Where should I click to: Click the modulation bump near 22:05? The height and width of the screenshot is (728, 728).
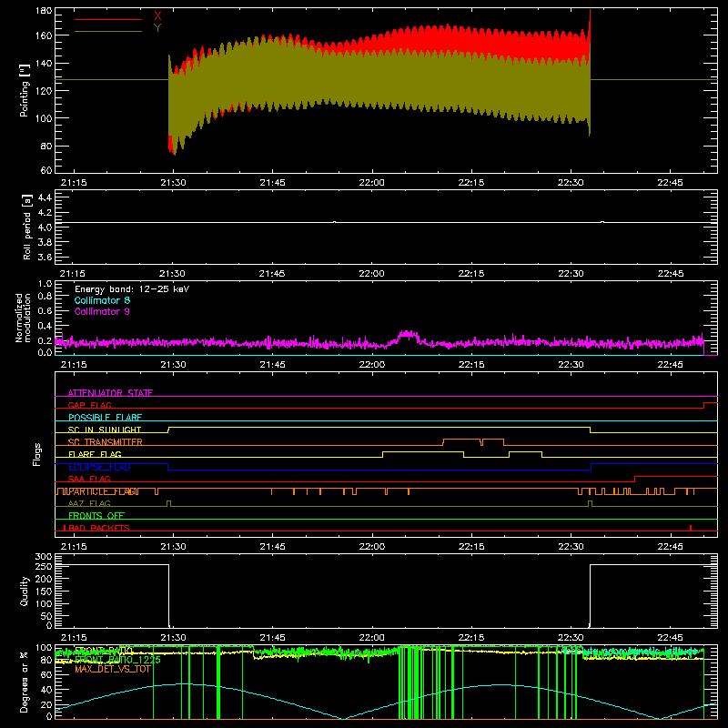click(408, 335)
